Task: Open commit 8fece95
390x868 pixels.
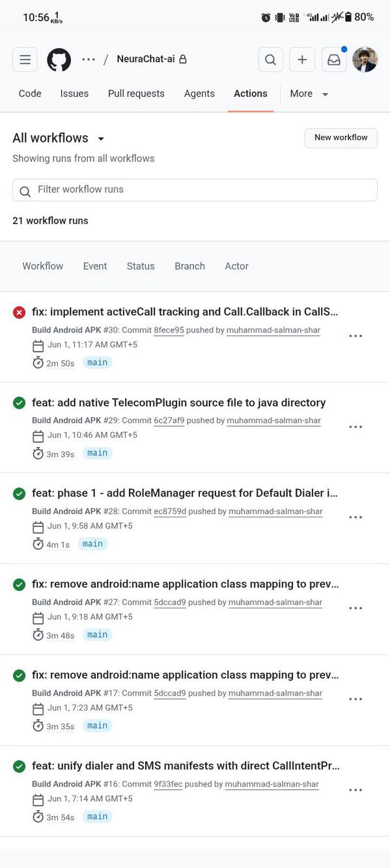Action: [169, 330]
